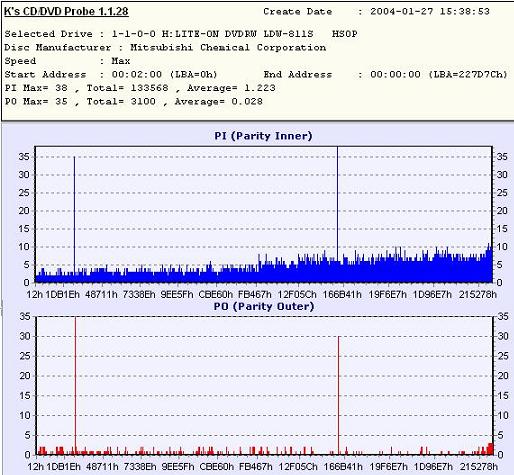This screenshot has width=514, height=475.
Task: Click the red PO cluster at chart end
Action: click(490, 449)
